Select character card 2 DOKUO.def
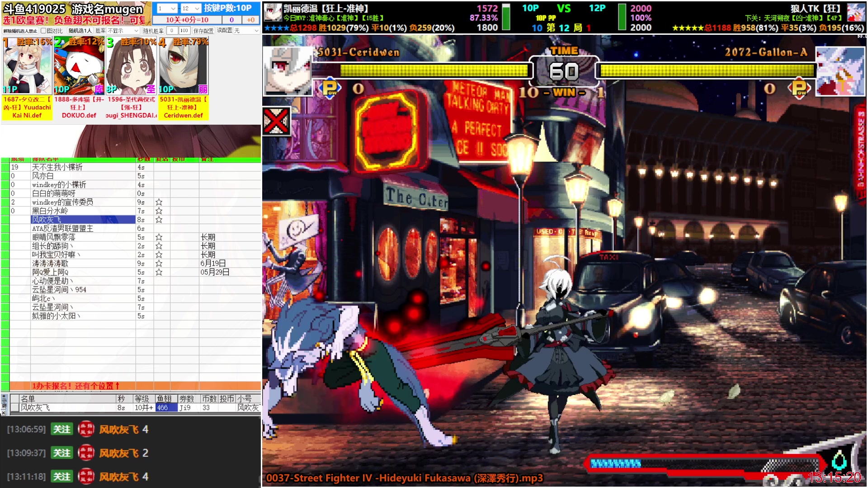This screenshot has width=868, height=488. coord(79,79)
